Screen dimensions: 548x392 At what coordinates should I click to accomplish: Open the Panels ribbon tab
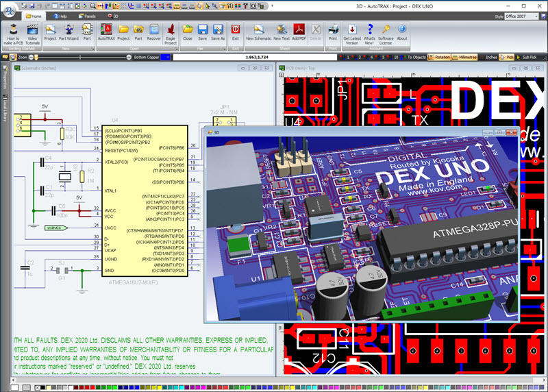[87, 16]
